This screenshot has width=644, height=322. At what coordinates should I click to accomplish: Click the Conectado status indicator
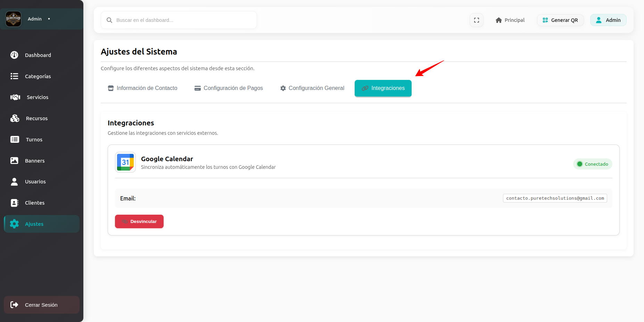click(593, 164)
